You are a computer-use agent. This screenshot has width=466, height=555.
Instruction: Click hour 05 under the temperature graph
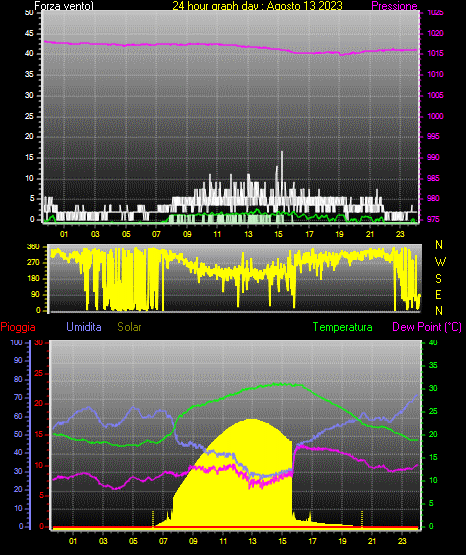133,541
